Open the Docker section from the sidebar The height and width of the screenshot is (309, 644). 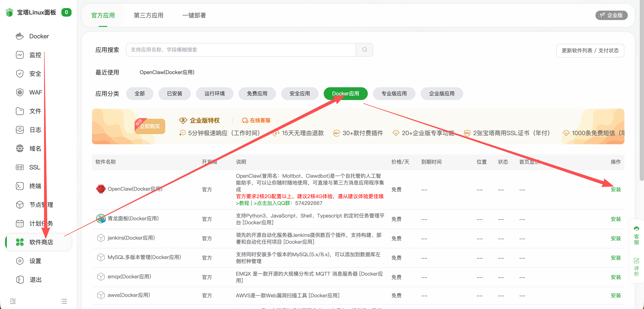click(39, 36)
